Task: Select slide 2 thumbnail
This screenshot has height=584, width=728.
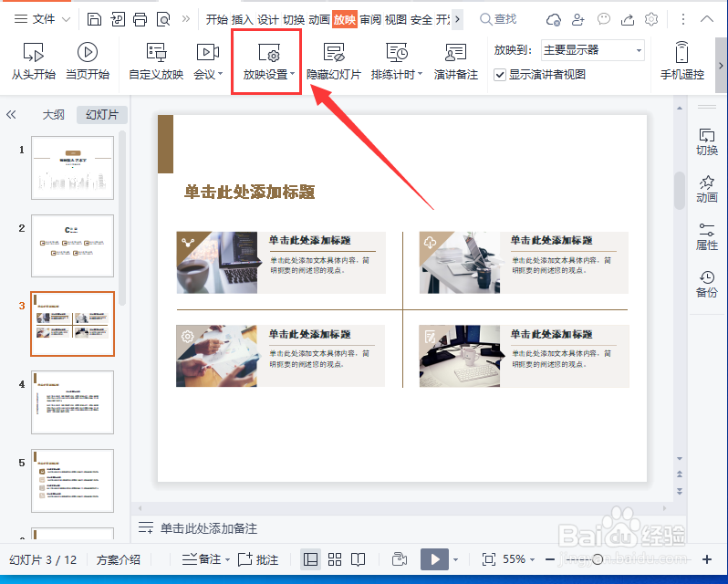Action: coord(72,245)
